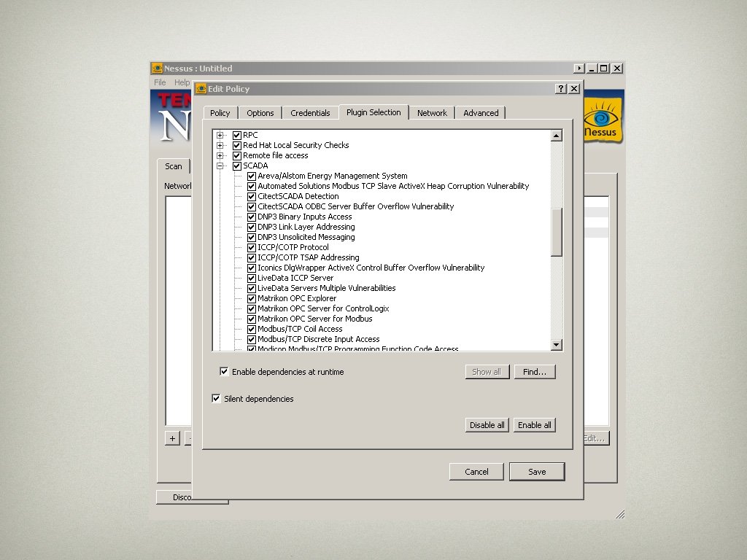Open the Edit Policy help question mark

point(561,88)
